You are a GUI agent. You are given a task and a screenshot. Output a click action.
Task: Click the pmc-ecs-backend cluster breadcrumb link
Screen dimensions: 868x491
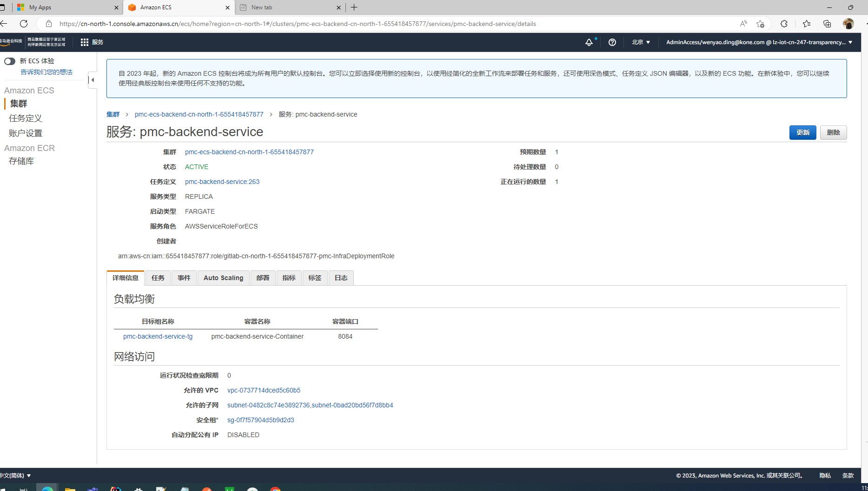coord(199,114)
